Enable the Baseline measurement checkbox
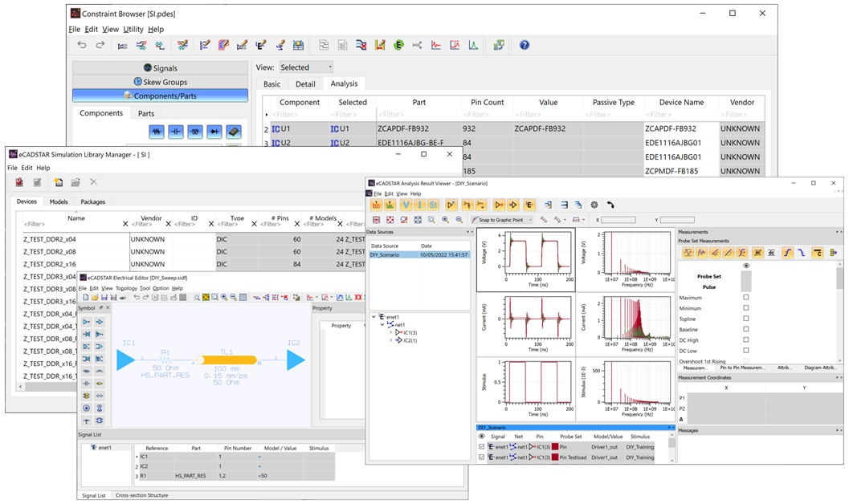The image size is (849, 504). [746, 329]
